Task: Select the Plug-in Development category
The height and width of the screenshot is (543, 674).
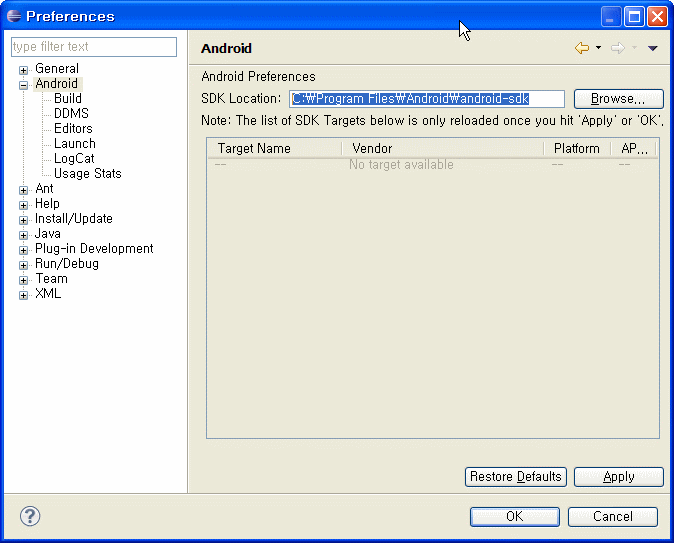Action: click(x=94, y=249)
